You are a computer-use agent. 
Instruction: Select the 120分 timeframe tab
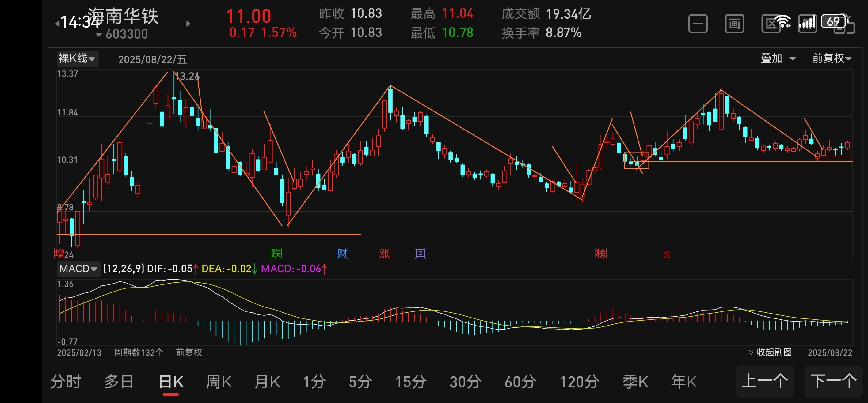579,382
